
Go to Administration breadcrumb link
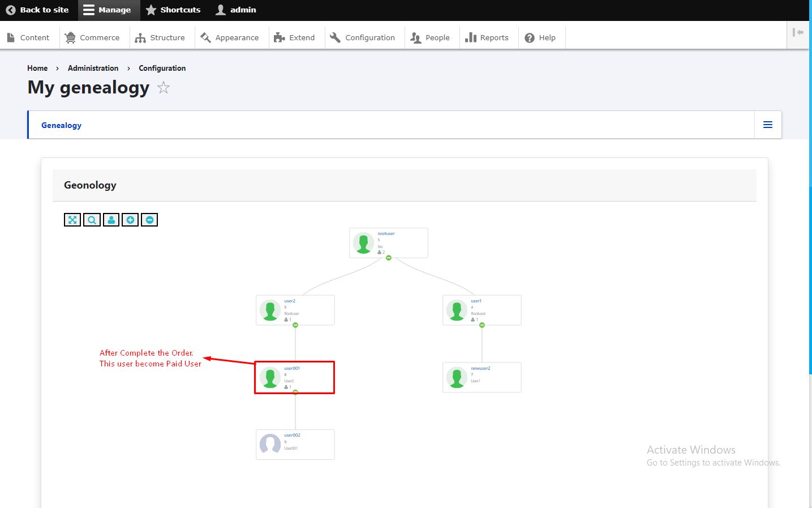(x=93, y=68)
